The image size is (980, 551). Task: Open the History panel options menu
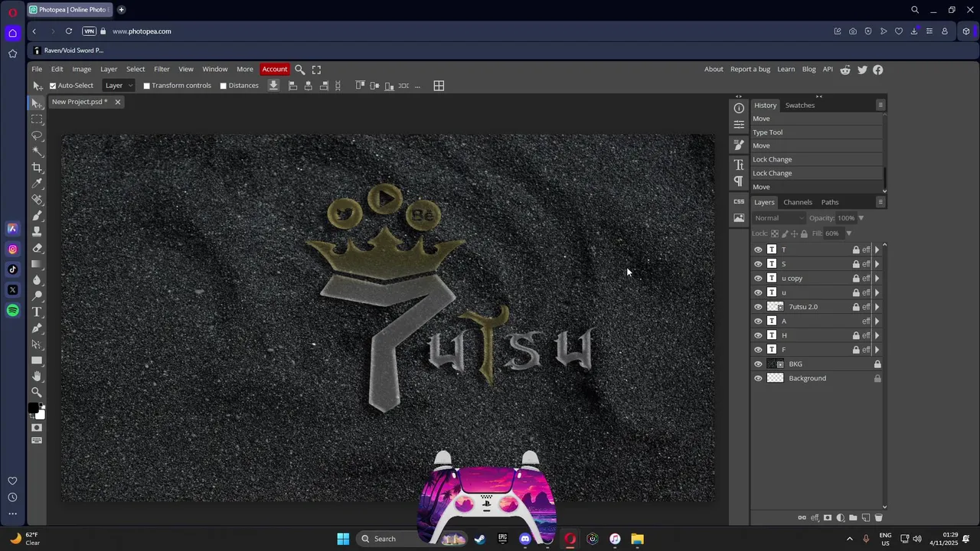[x=880, y=105]
